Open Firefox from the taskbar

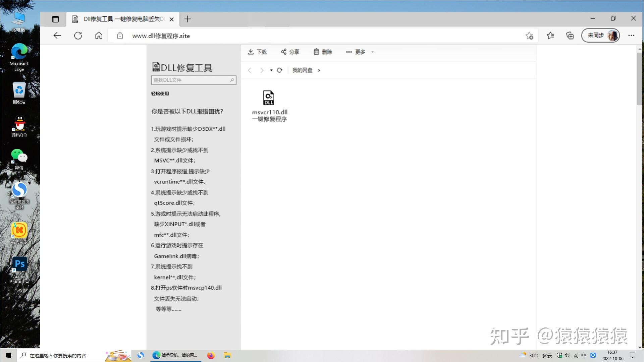coord(211,355)
